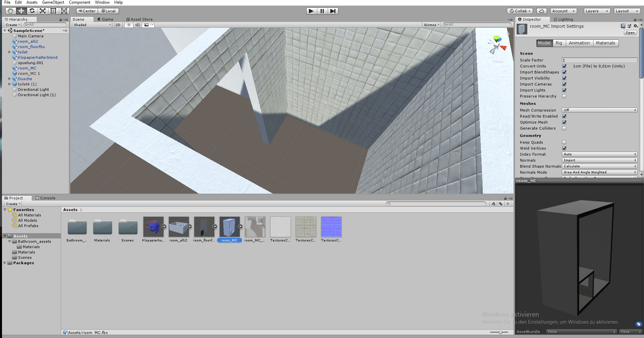Search by type in Project panel
This screenshot has height=338, width=644.
coord(493,204)
